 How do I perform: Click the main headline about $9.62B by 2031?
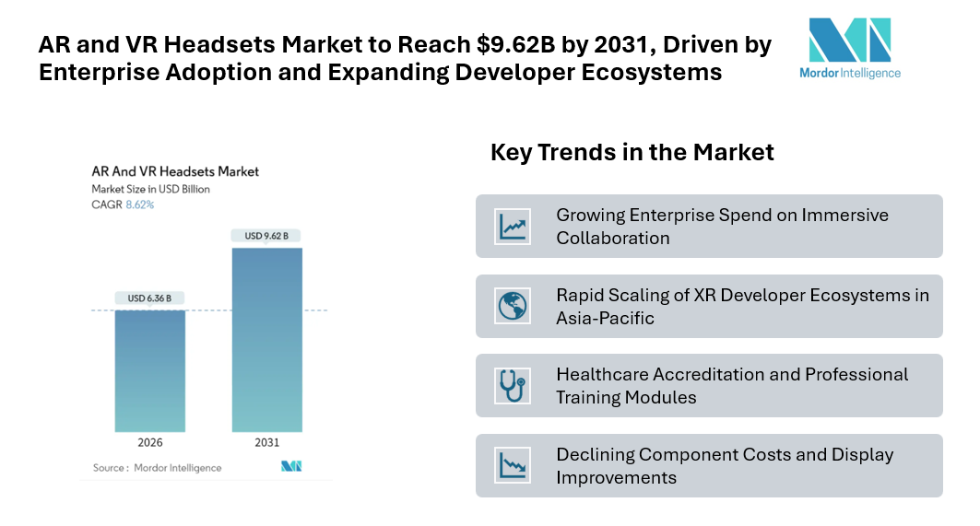click(405, 58)
